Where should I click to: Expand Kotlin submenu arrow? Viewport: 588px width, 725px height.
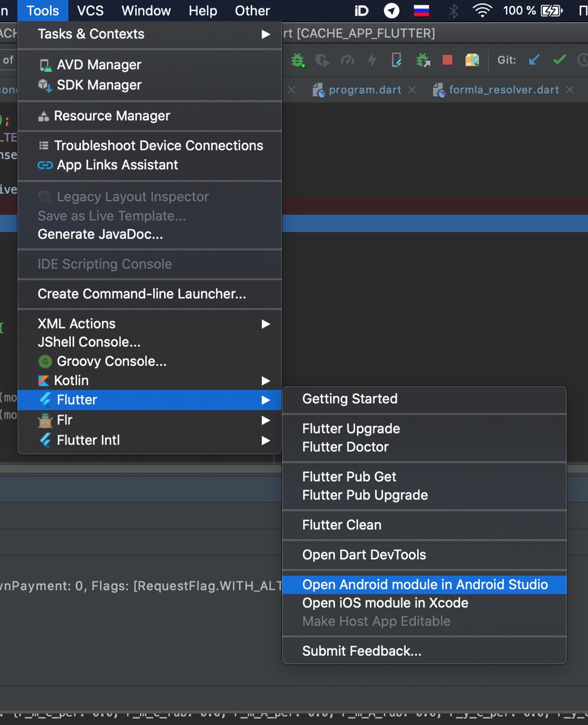click(265, 381)
